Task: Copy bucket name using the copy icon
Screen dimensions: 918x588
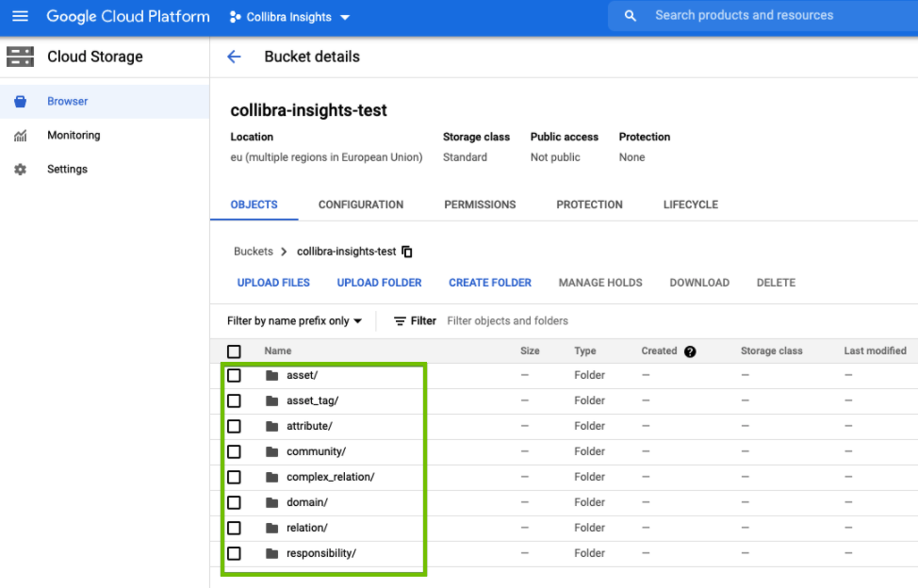Action: (407, 252)
